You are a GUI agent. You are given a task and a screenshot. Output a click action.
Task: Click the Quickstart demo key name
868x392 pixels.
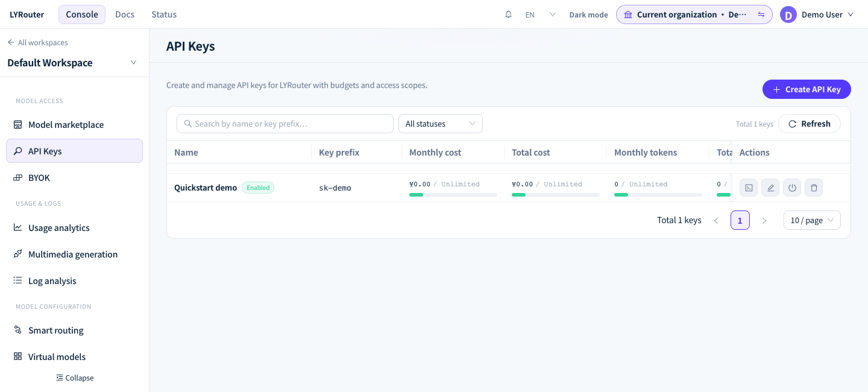tap(206, 188)
